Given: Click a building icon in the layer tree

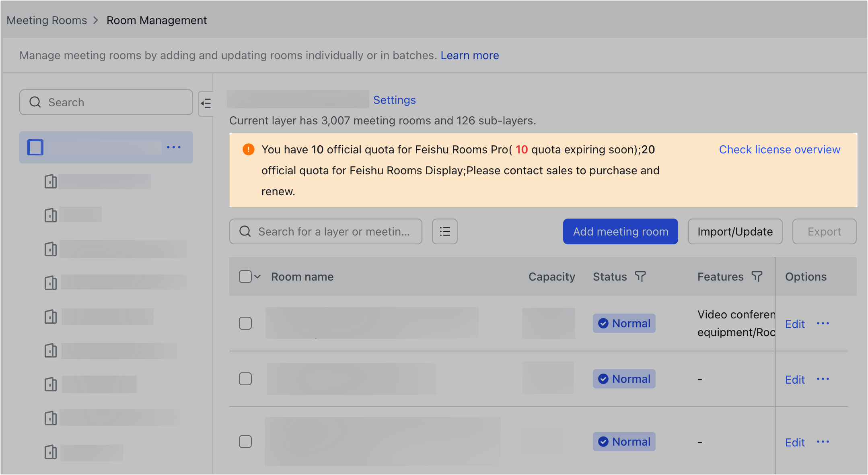Looking at the screenshot, I should 50,182.
